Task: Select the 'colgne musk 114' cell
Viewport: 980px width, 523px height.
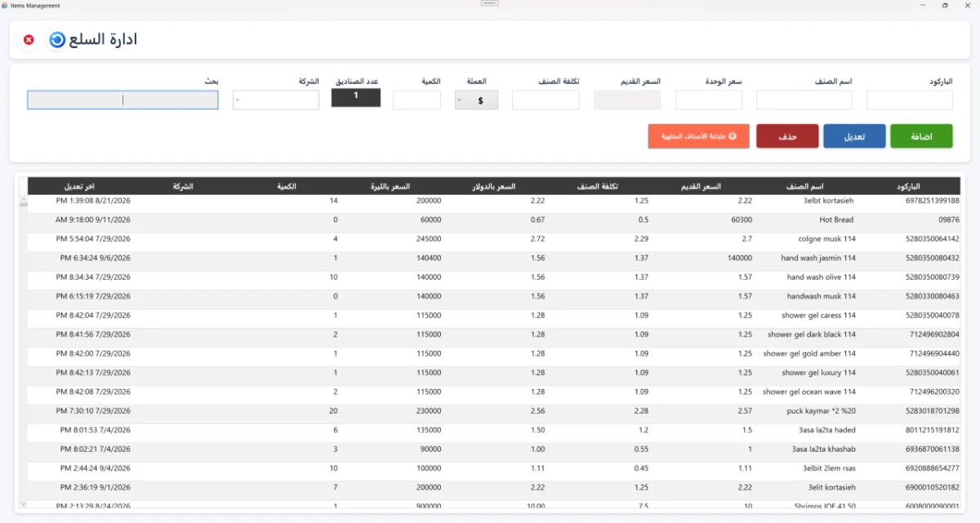Action: [827, 239]
